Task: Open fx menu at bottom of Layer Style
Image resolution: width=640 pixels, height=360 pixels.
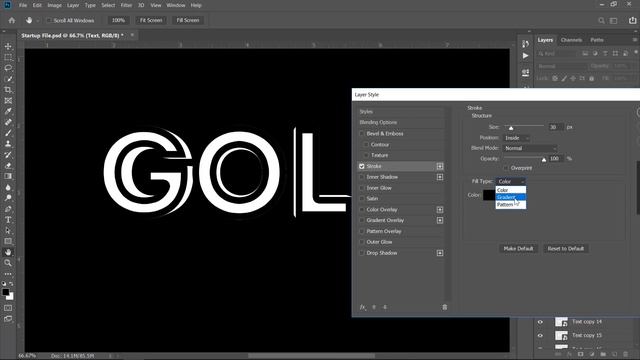Action: point(362,307)
